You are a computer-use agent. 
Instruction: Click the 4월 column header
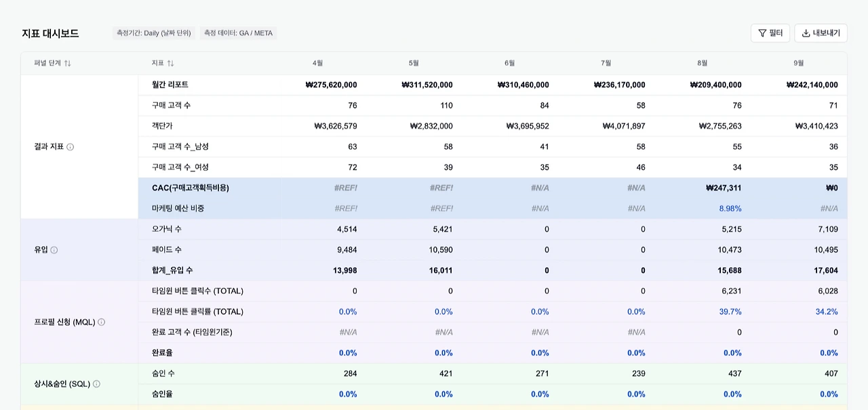pos(317,63)
